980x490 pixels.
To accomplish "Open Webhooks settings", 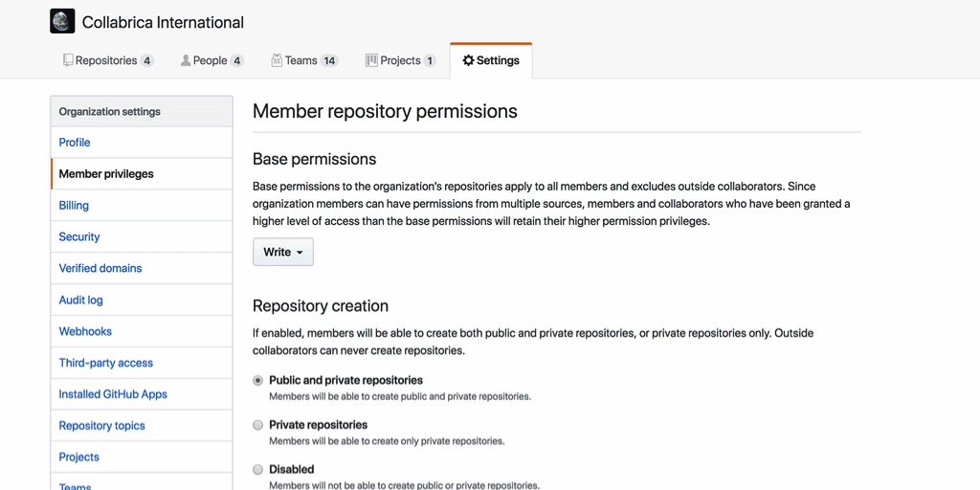I will point(85,331).
